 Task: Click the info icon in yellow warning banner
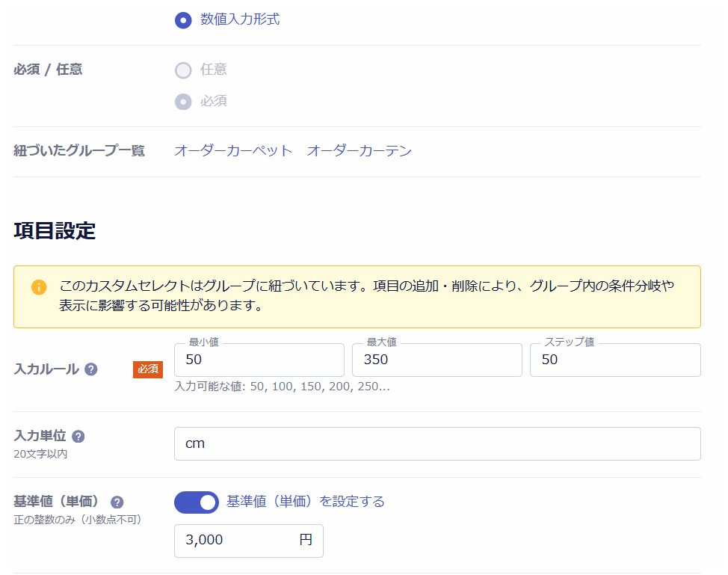39,288
